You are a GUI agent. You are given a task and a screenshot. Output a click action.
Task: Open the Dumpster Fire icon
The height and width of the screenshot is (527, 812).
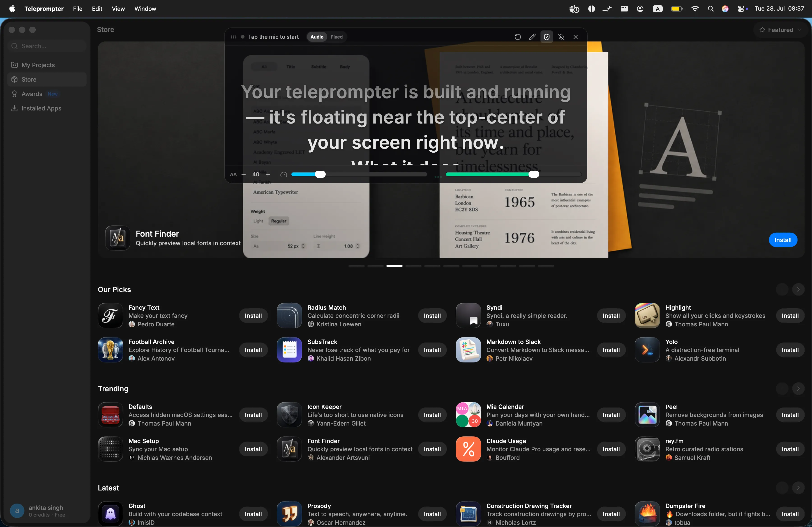coord(647,514)
